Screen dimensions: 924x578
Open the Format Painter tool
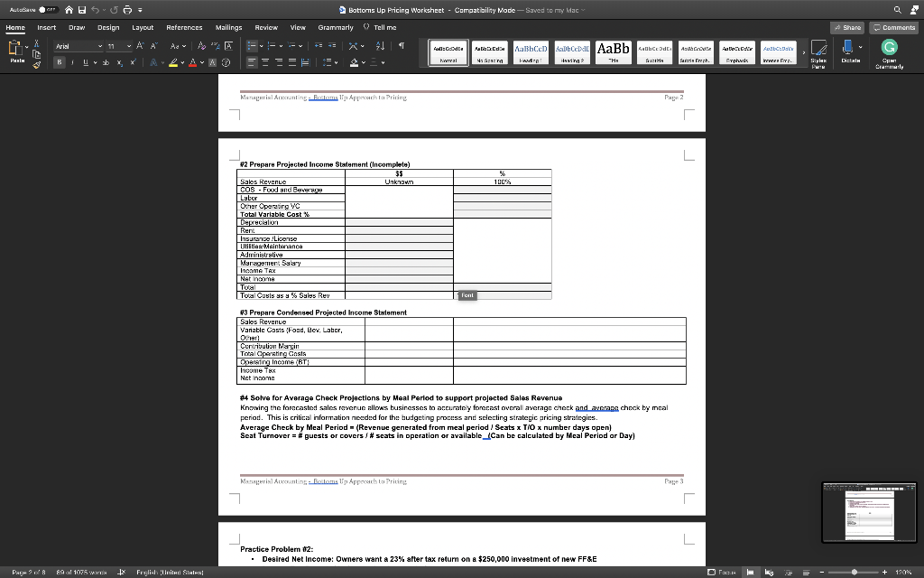click(37, 64)
